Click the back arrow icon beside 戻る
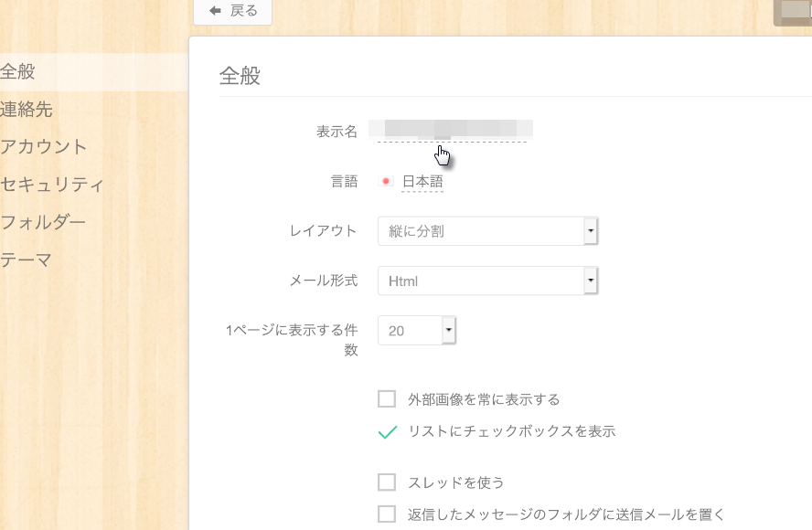This screenshot has width=812, height=530. (215, 10)
